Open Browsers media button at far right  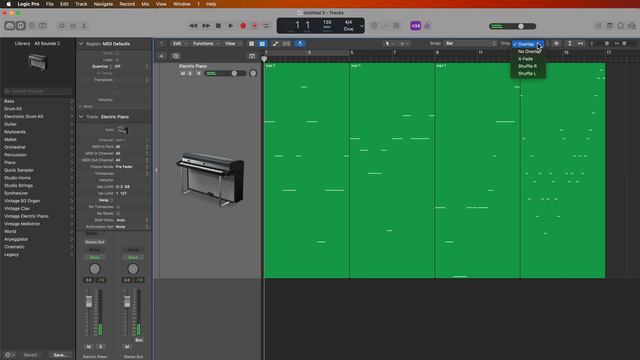click(x=632, y=26)
